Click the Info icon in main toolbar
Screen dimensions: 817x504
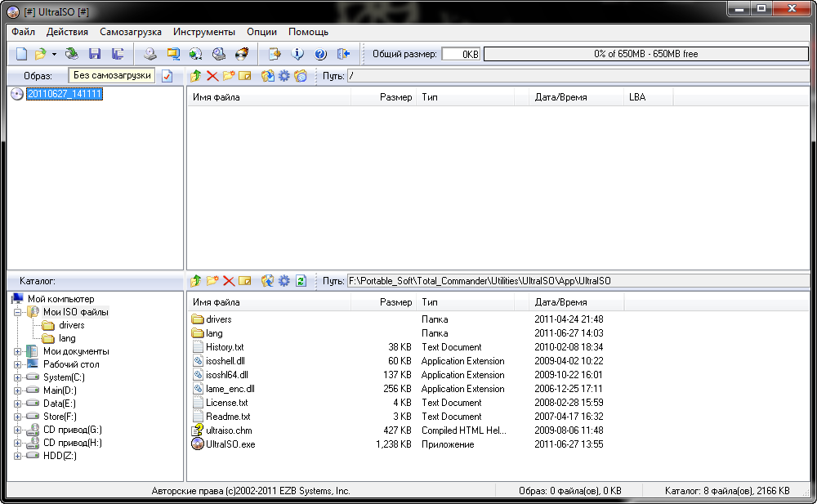point(297,54)
